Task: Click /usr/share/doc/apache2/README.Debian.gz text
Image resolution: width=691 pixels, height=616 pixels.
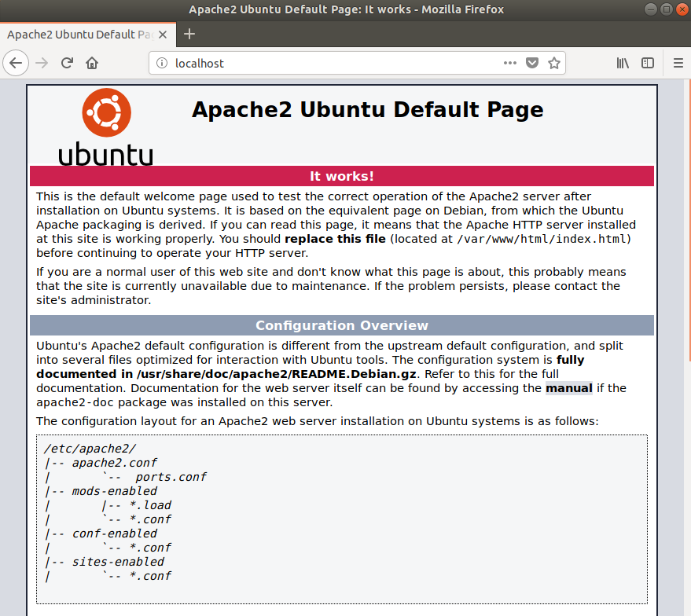Action: click(x=276, y=374)
